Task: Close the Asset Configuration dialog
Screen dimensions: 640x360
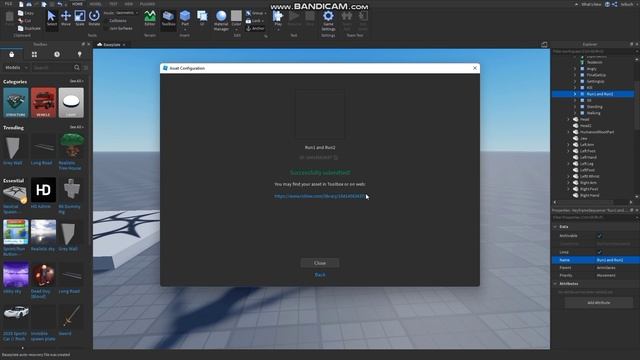Action: (475, 68)
